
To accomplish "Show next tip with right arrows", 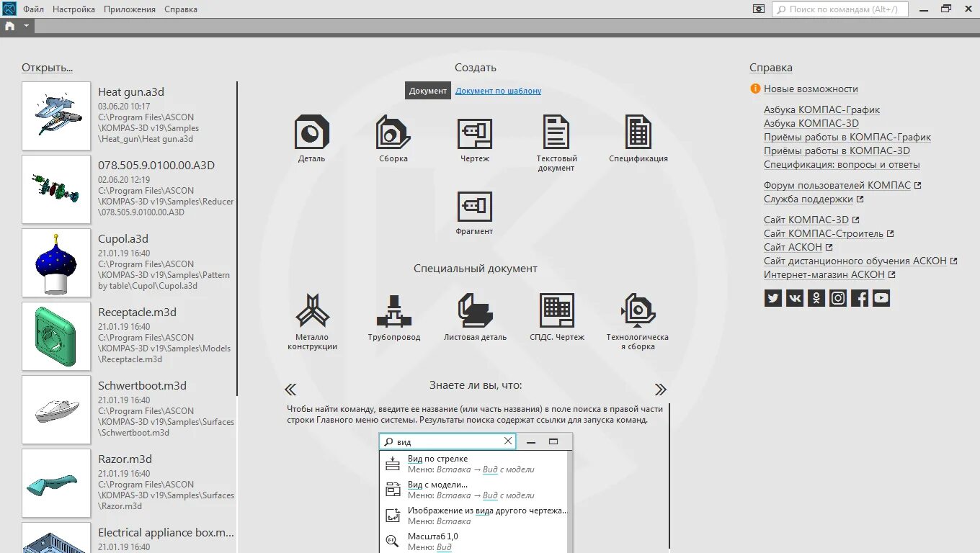I will (x=660, y=390).
